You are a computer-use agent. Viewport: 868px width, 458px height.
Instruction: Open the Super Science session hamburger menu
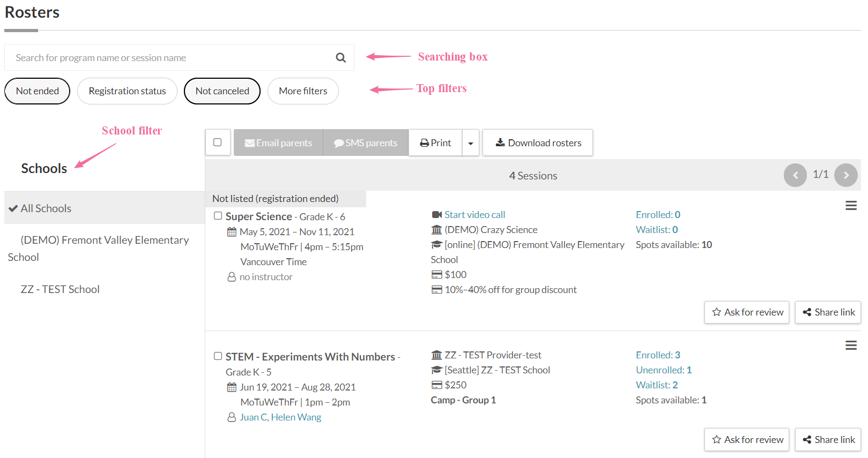[850, 206]
